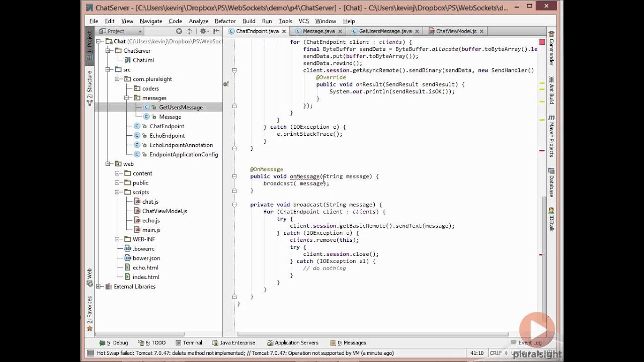Select bower.json in tree
Screen dimensions: 644x362
[x=146, y=258]
